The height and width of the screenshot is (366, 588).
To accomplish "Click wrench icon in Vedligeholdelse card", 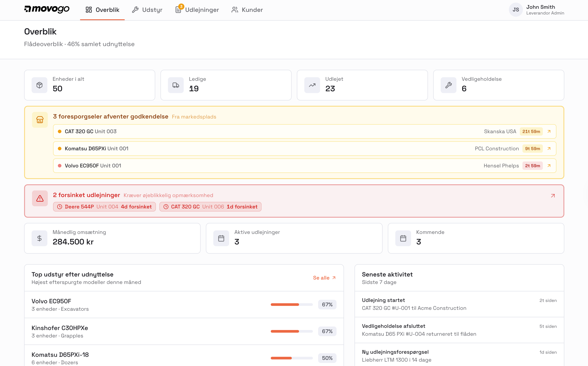I will [x=448, y=85].
